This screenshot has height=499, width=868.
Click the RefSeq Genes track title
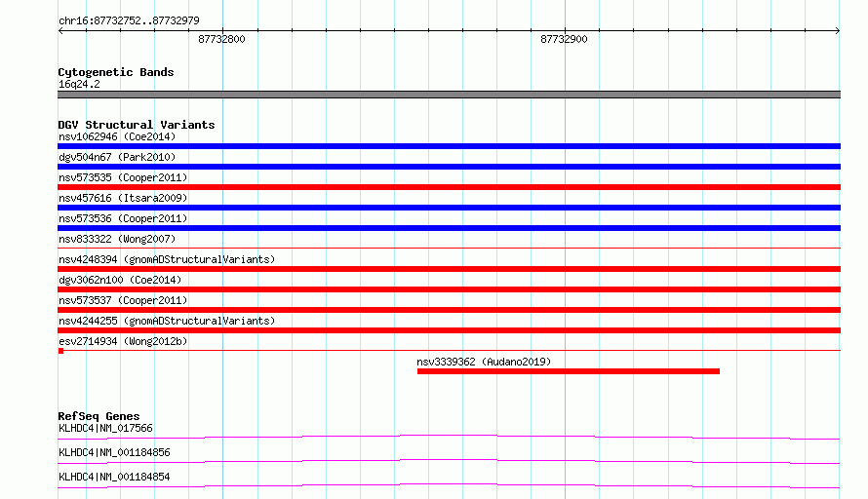(x=99, y=416)
